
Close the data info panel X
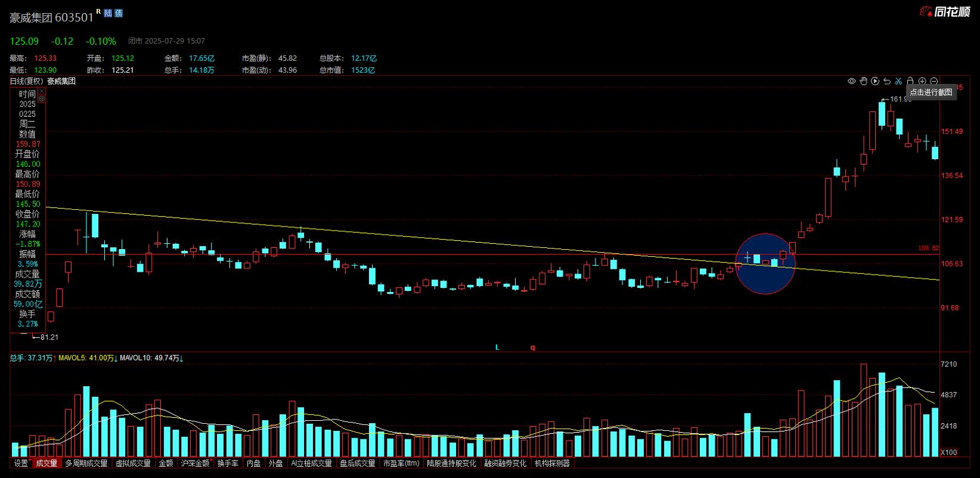42,91
